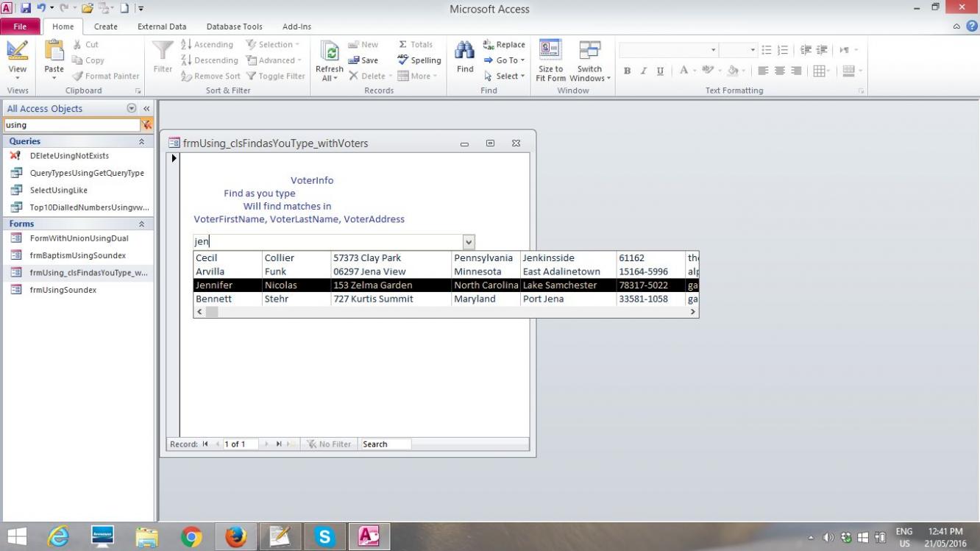The height and width of the screenshot is (551, 980).
Task: Open form frmBaptismUsingSoundex
Action: point(78,255)
